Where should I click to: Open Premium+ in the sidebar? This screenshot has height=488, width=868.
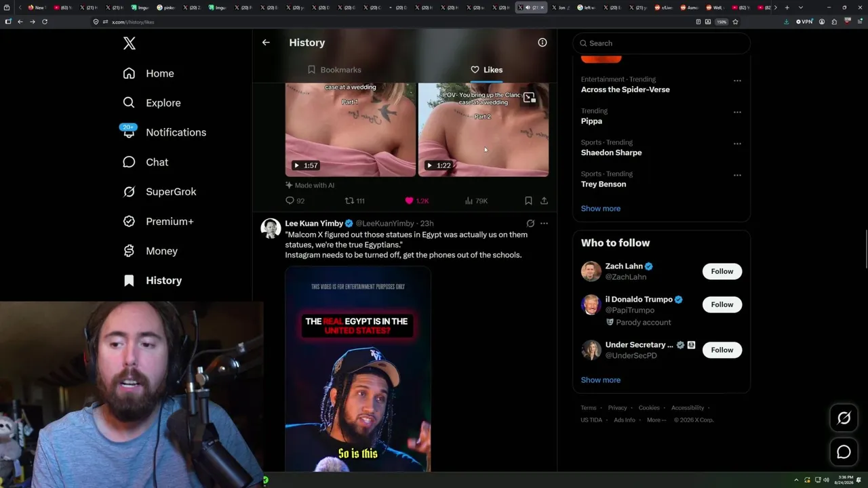[x=158, y=222]
